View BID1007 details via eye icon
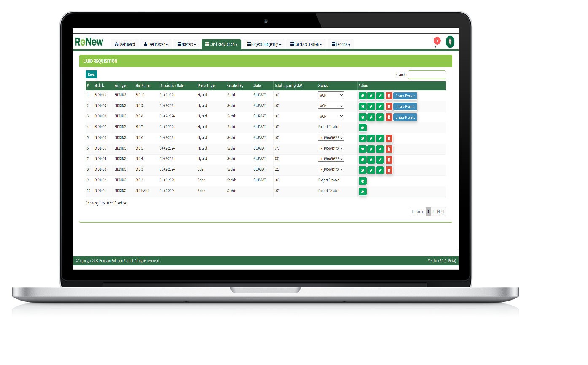This screenshot has width=588, height=365. (362, 128)
